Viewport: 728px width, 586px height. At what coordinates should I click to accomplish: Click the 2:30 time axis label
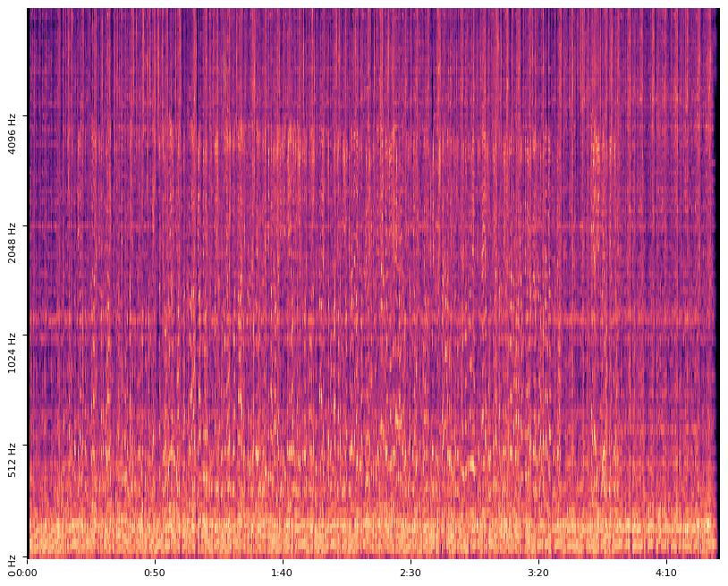click(x=411, y=573)
